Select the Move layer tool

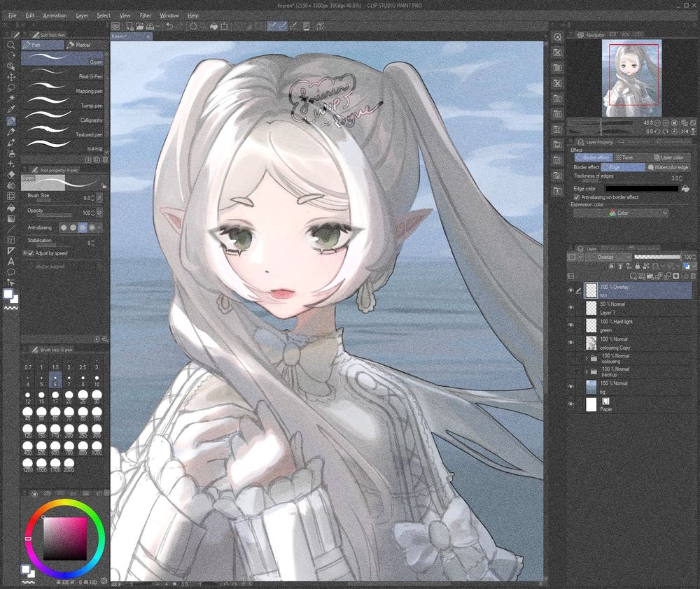point(10,77)
